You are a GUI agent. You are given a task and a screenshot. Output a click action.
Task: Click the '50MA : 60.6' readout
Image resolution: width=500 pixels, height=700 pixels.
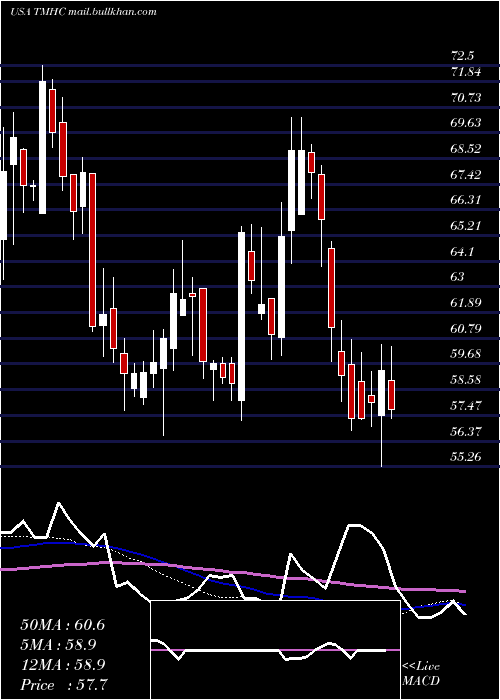63,625
